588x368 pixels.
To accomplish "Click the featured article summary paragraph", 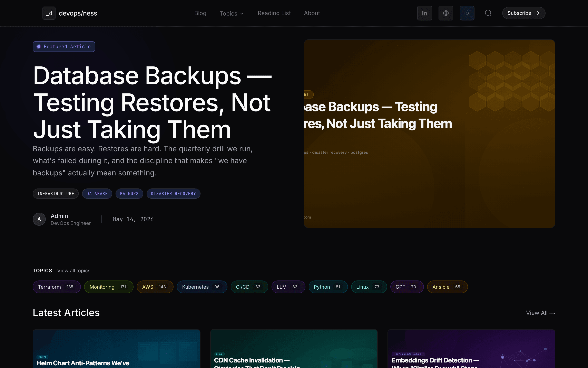I will coord(143,161).
